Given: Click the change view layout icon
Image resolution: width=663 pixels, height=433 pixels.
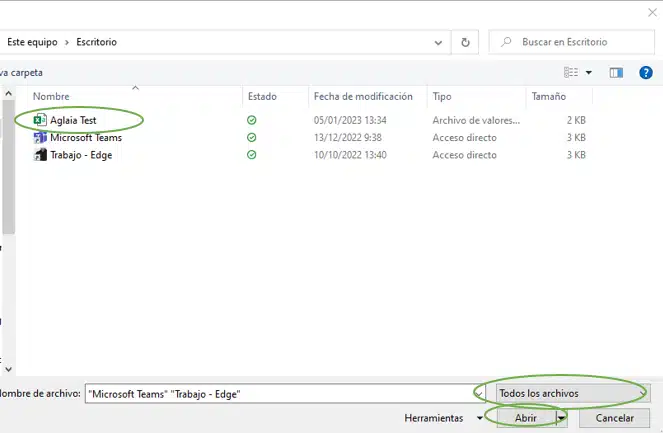Looking at the screenshot, I should 571,72.
